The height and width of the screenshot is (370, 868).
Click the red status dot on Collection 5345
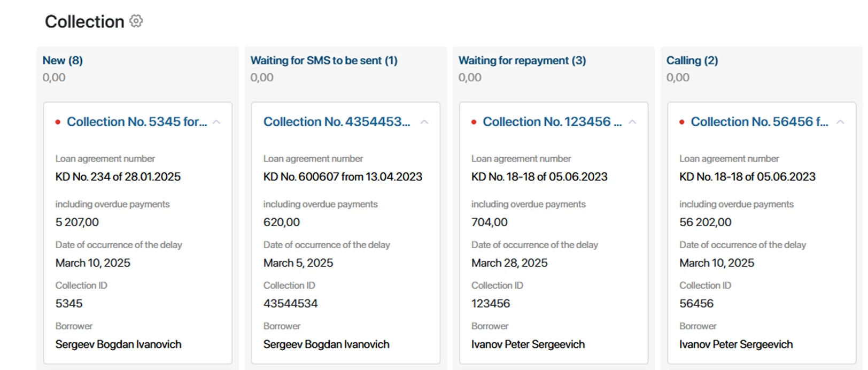(58, 122)
